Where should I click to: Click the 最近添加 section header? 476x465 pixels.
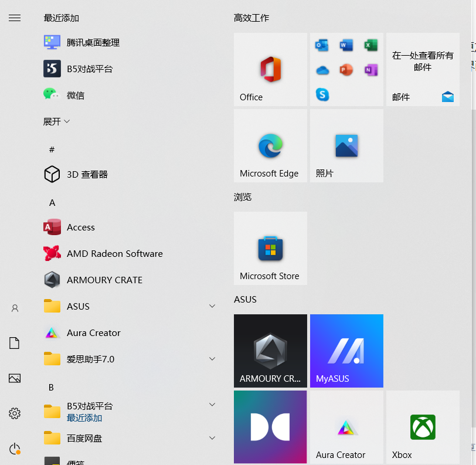pyautogui.click(x=62, y=18)
